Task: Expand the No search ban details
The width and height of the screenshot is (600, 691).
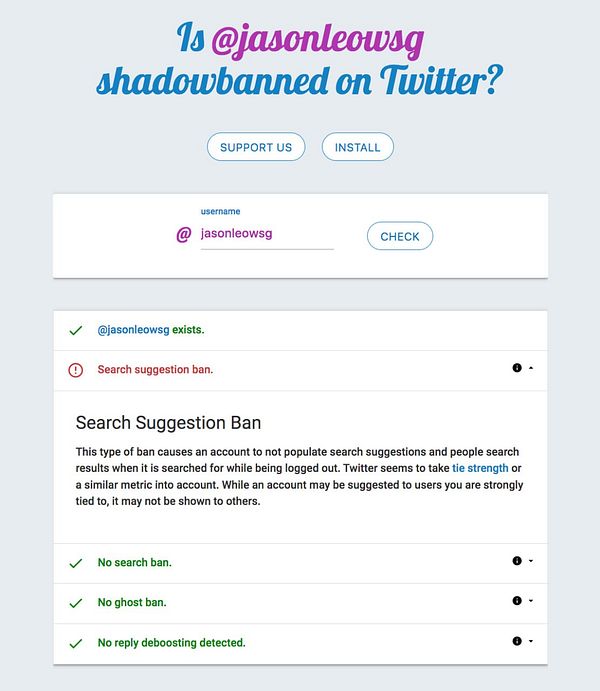Action: [531, 561]
